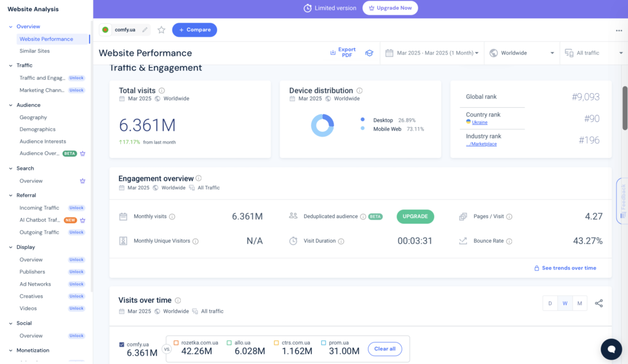Viewport: 628px width, 364px height.
Task: Switch visits granularity to D daily
Action: click(x=550, y=303)
